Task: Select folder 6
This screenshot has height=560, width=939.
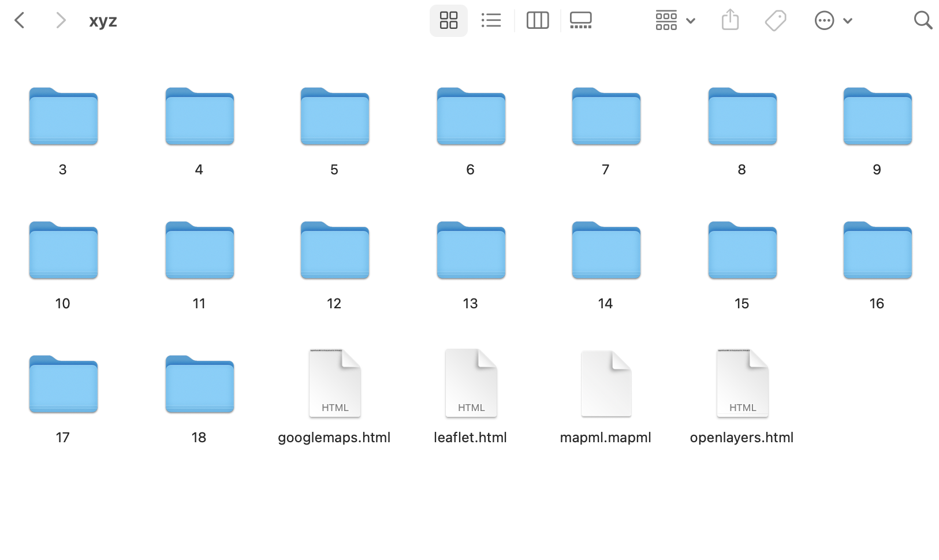Action: tap(471, 116)
